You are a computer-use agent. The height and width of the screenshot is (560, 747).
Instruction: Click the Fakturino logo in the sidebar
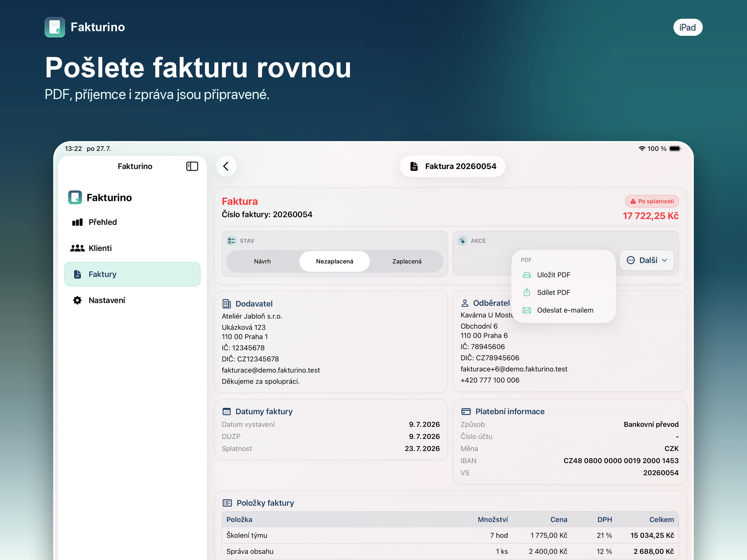(75, 198)
